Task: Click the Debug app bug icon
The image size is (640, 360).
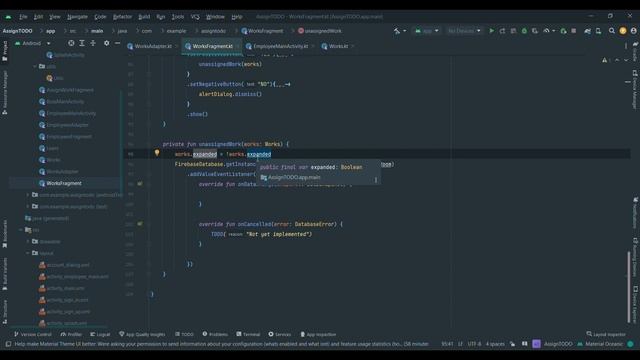Action: (x=524, y=31)
